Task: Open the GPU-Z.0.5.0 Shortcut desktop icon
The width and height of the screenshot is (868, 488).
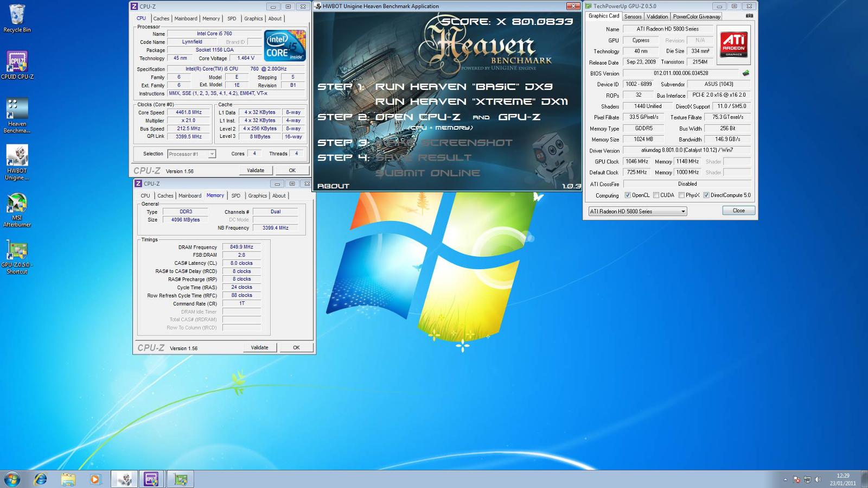Action: click(x=17, y=257)
